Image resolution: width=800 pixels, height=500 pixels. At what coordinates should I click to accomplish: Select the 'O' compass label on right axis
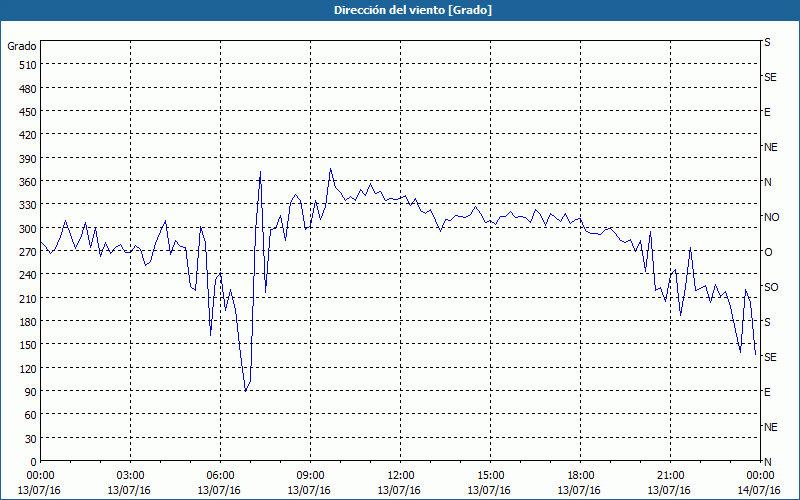pos(767,252)
